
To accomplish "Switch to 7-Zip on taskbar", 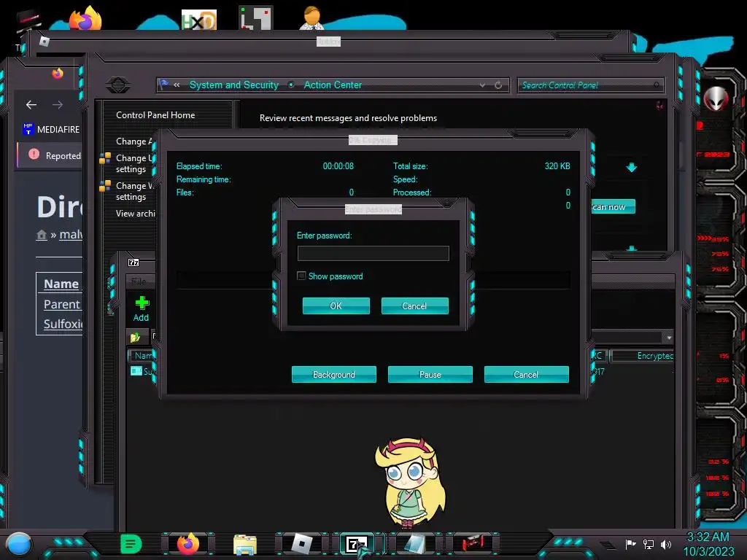I will 357,544.
